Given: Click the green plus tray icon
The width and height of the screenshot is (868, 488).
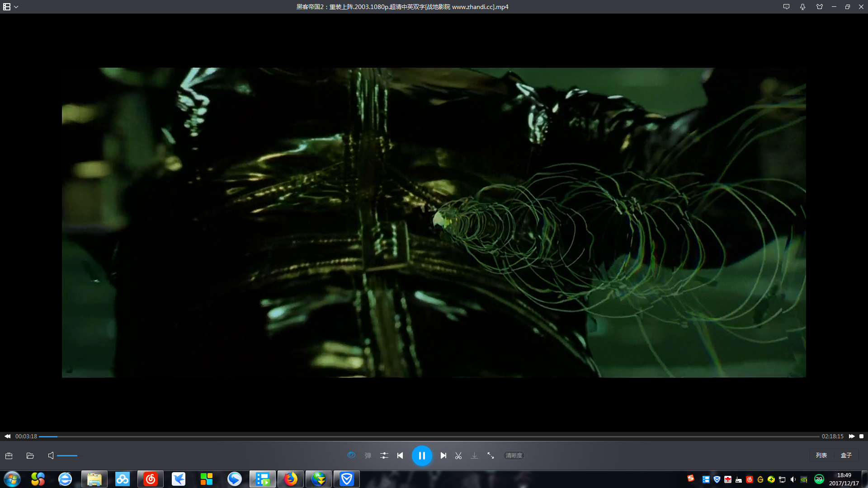Looking at the screenshot, I should 771,479.
